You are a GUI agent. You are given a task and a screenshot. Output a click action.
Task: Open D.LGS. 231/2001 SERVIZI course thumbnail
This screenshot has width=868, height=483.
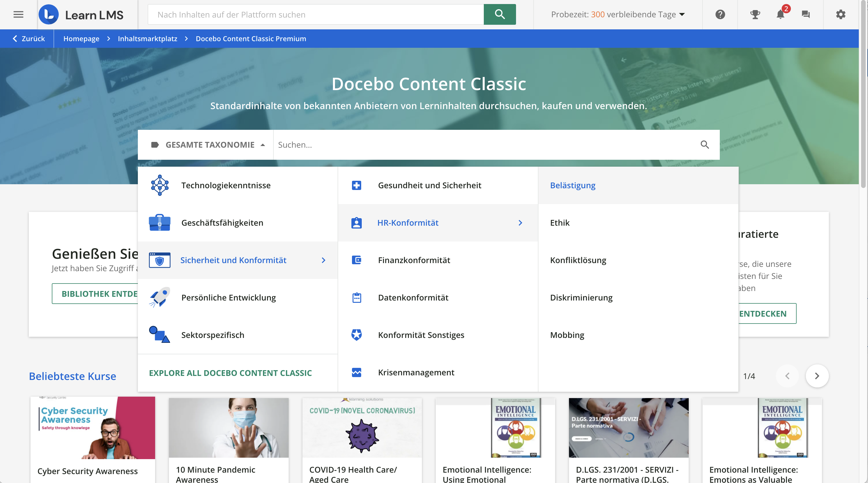[x=629, y=428]
